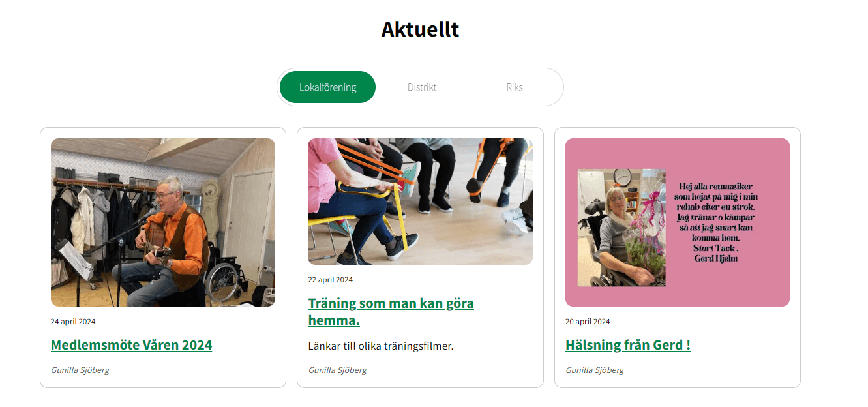Switch to the Distrikt tab
The width and height of the screenshot is (868, 407).
tap(422, 87)
